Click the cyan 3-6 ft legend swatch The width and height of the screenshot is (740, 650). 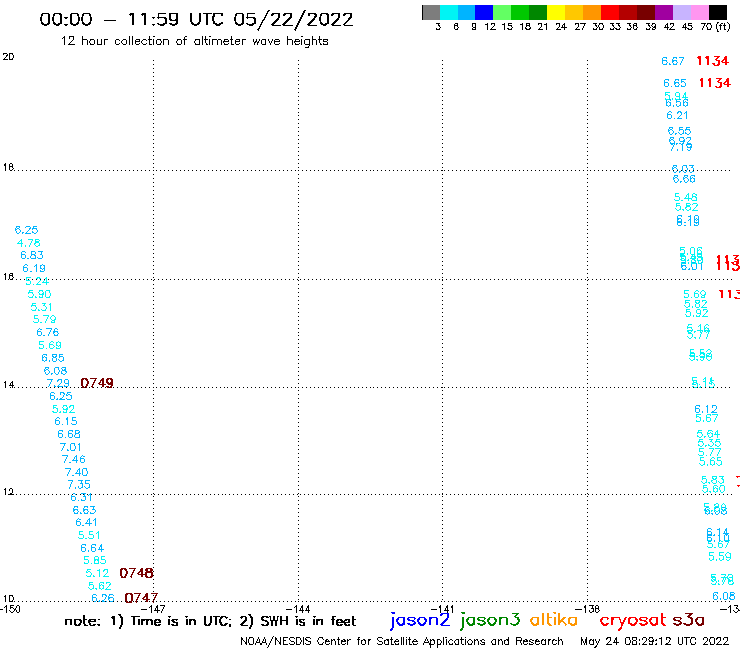click(x=449, y=12)
